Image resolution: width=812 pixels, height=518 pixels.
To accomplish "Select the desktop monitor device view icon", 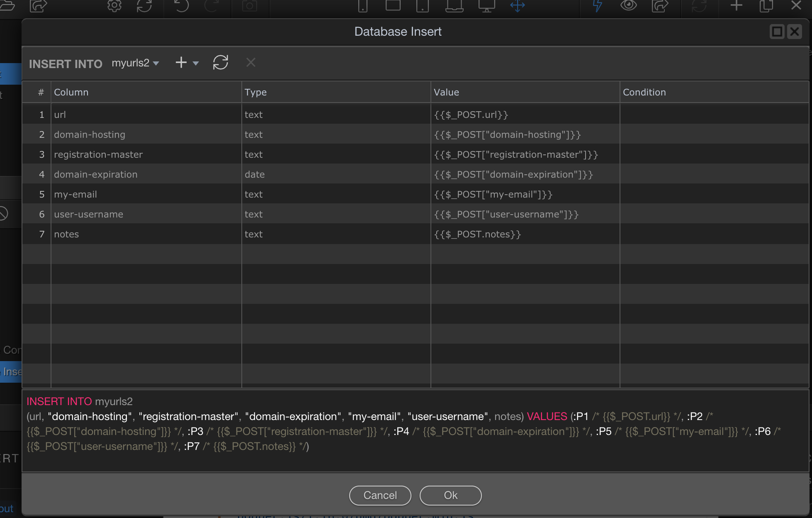I will click(x=486, y=6).
